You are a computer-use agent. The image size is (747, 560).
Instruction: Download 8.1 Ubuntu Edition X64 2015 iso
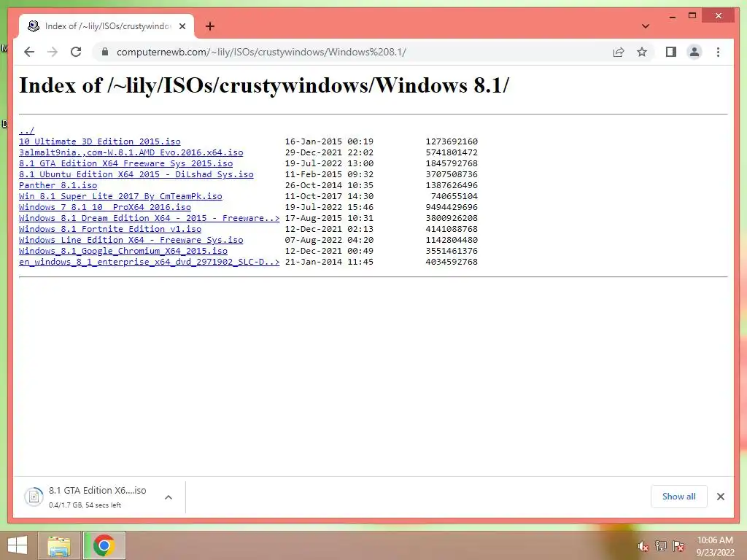pos(136,174)
